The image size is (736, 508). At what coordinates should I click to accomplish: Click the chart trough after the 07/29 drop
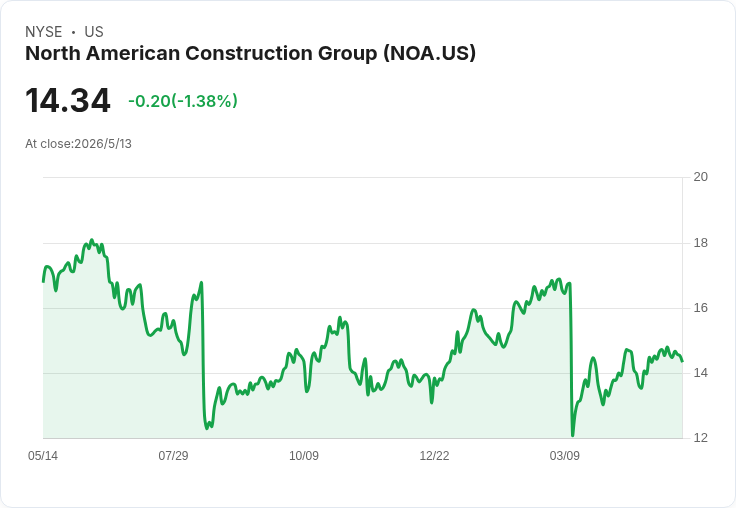[207, 428]
